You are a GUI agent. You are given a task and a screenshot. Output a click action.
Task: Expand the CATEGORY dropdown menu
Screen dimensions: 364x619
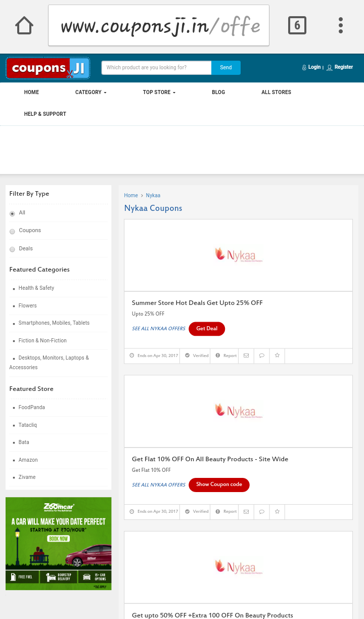point(91,93)
